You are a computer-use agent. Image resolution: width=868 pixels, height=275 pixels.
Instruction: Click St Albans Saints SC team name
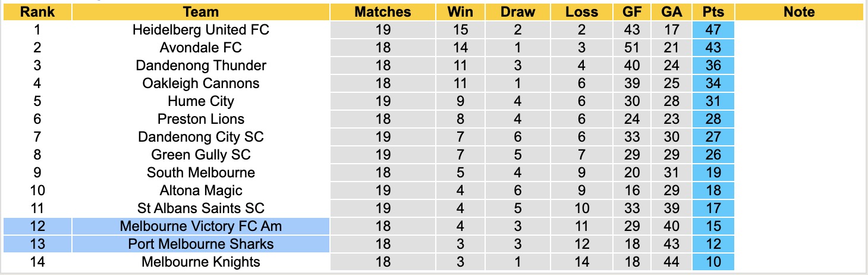pos(200,208)
